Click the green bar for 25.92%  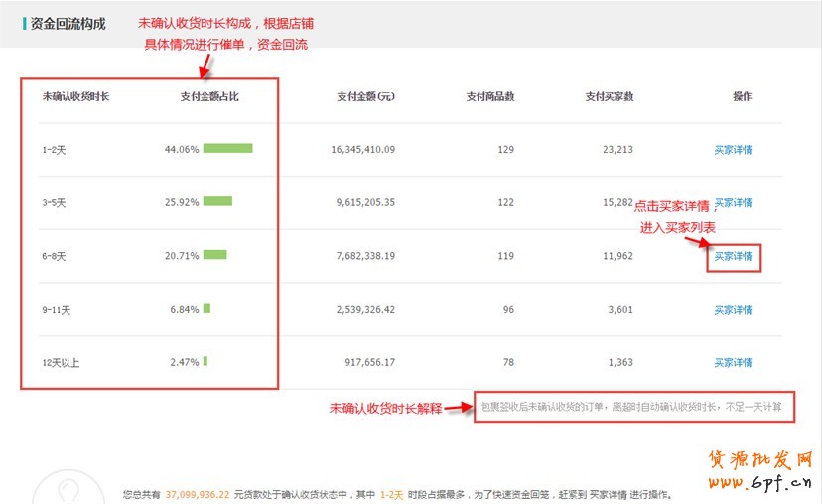coord(217,201)
